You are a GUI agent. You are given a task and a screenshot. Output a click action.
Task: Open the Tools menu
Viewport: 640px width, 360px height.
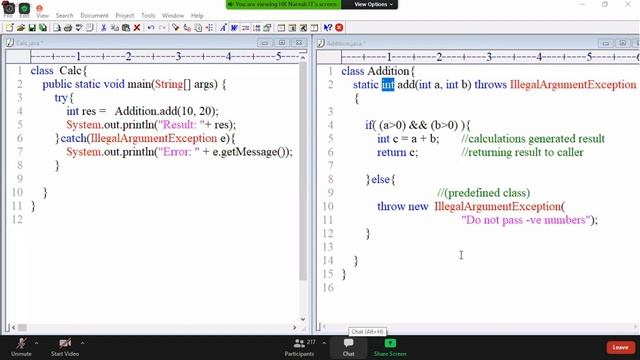pos(148,16)
